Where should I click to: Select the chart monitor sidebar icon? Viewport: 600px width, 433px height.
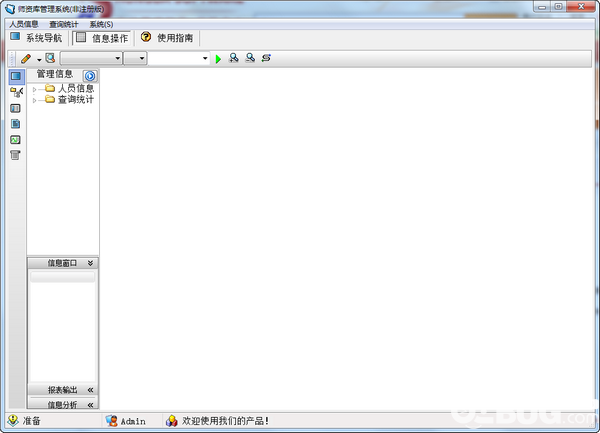coord(15,140)
